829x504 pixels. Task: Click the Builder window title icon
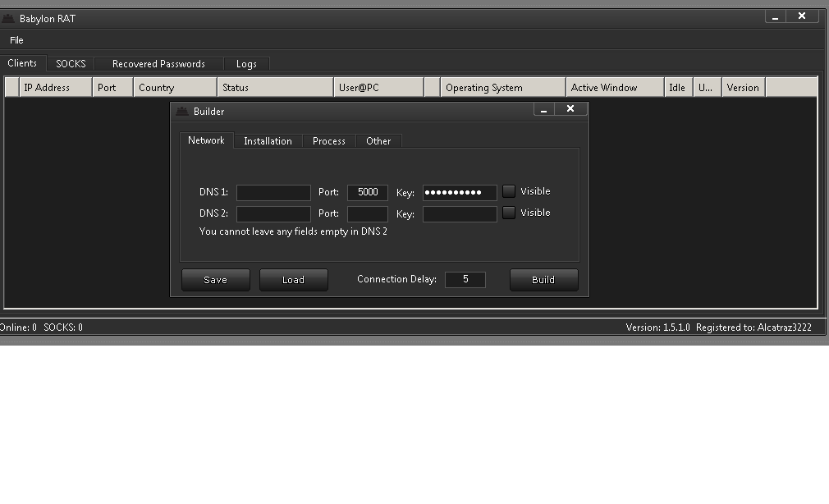pyautogui.click(x=182, y=111)
